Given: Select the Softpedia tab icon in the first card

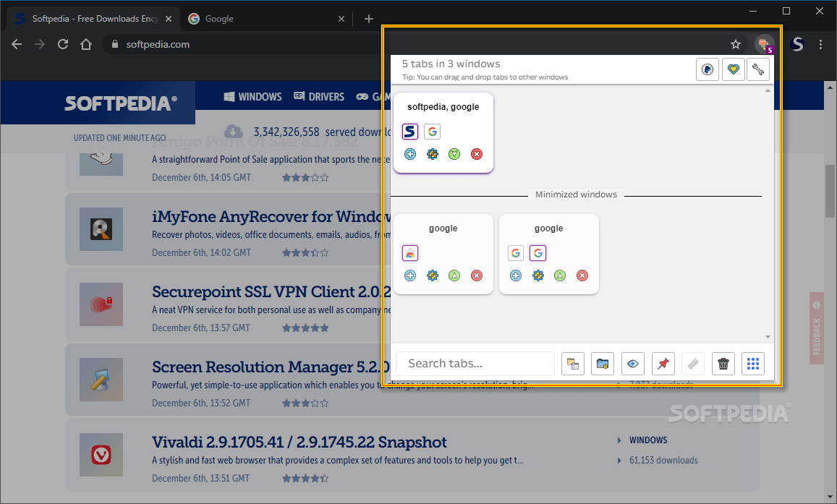Looking at the screenshot, I should pos(410,131).
